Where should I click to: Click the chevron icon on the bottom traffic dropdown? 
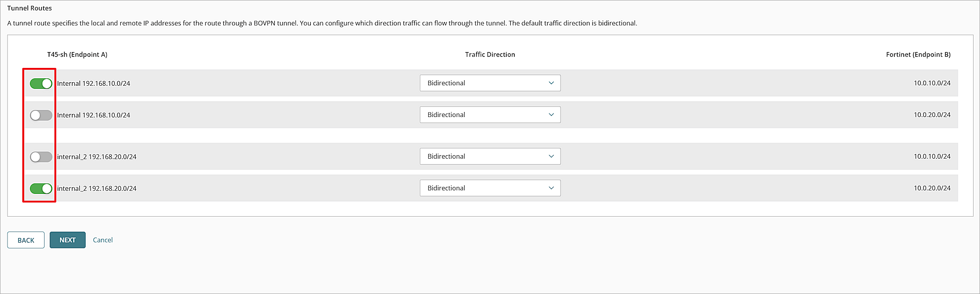click(551, 188)
